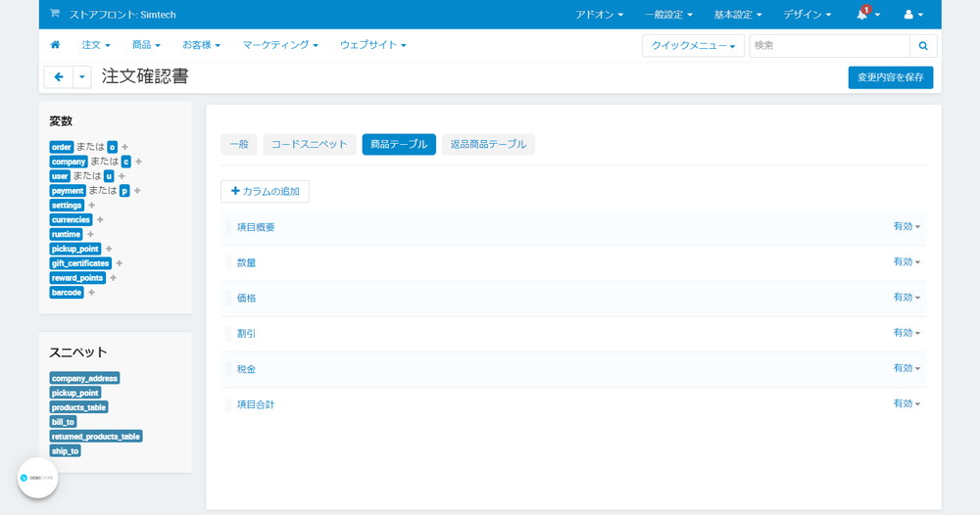Click the search magnifier button

click(x=923, y=46)
